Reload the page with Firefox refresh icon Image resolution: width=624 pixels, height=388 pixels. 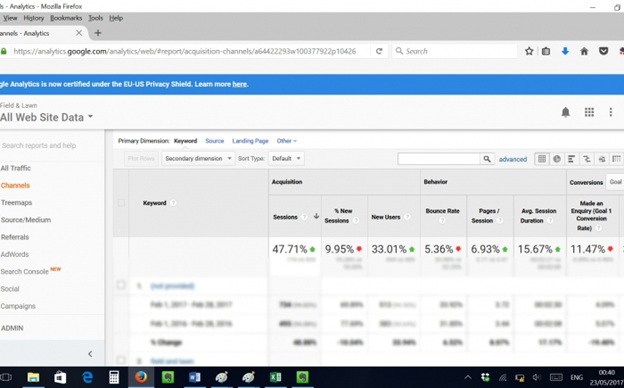coord(379,51)
